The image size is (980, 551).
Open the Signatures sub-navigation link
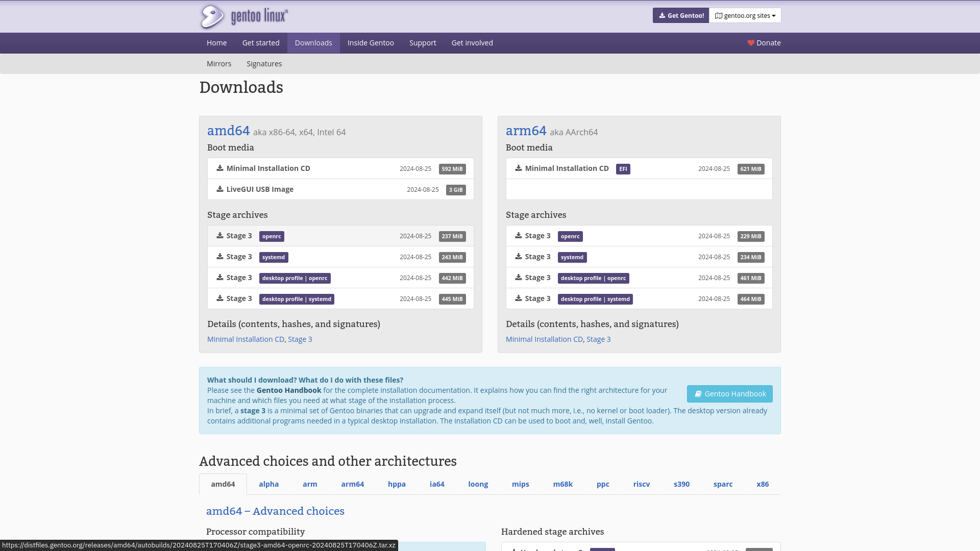pos(264,64)
